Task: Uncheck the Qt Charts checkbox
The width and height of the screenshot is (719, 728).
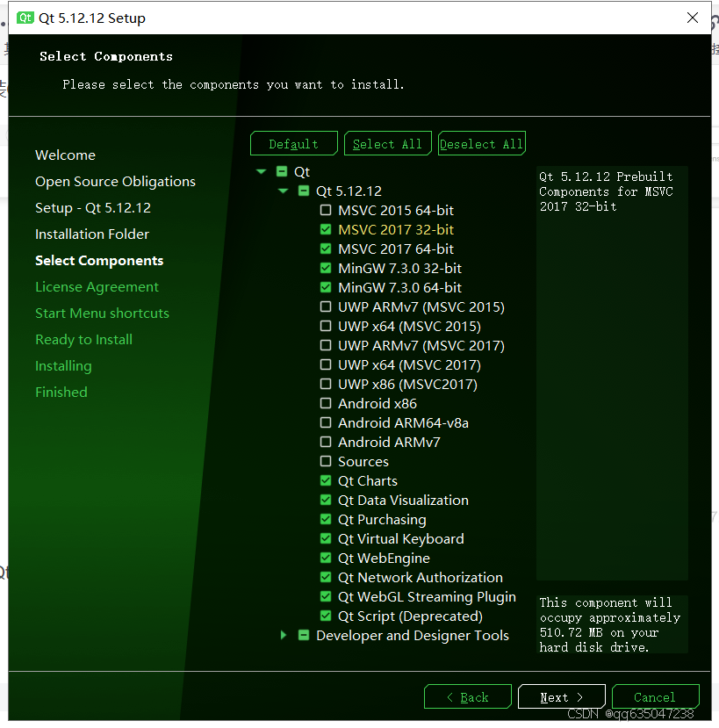Action: coord(326,480)
